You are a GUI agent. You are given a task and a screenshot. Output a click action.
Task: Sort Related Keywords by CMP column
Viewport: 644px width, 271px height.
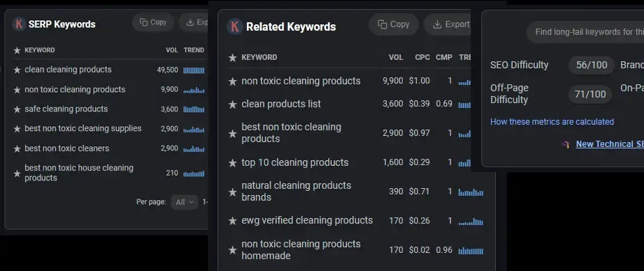(444, 57)
